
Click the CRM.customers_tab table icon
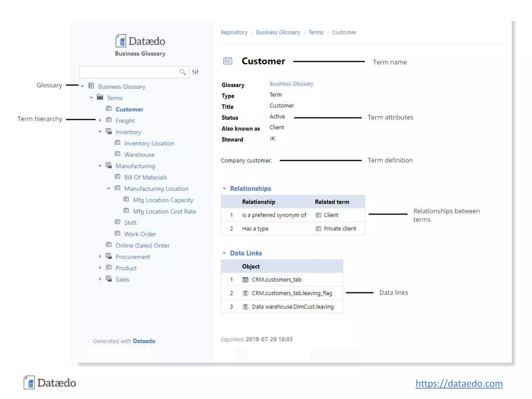pos(245,280)
